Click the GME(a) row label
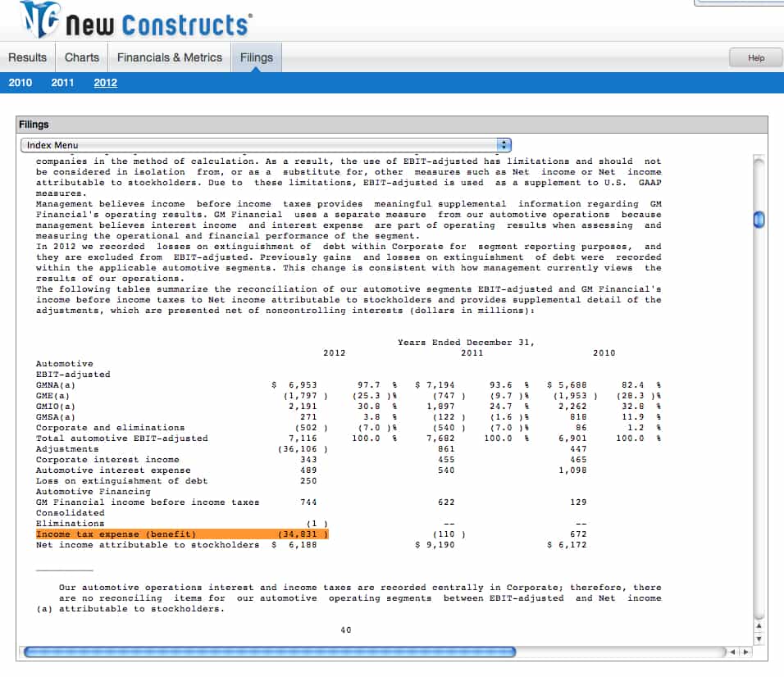This screenshot has width=784, height=677. tap(52, 396)
